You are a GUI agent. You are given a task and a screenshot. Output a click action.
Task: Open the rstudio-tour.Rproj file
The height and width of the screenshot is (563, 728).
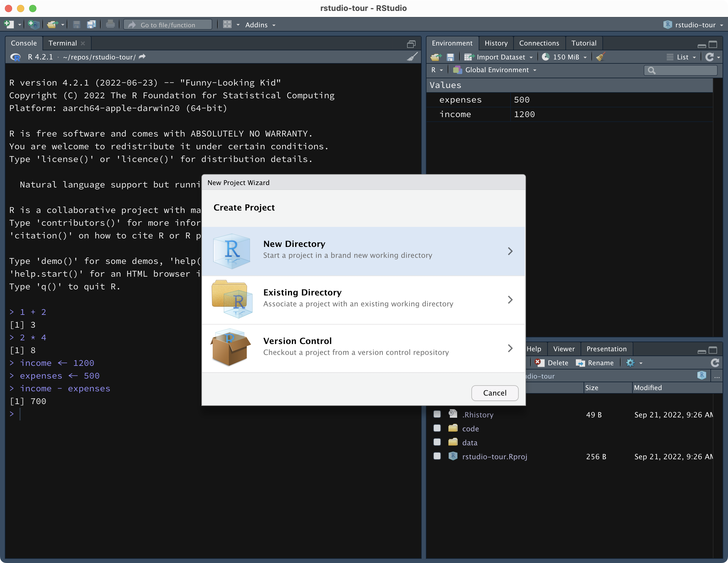click(494, 457)
